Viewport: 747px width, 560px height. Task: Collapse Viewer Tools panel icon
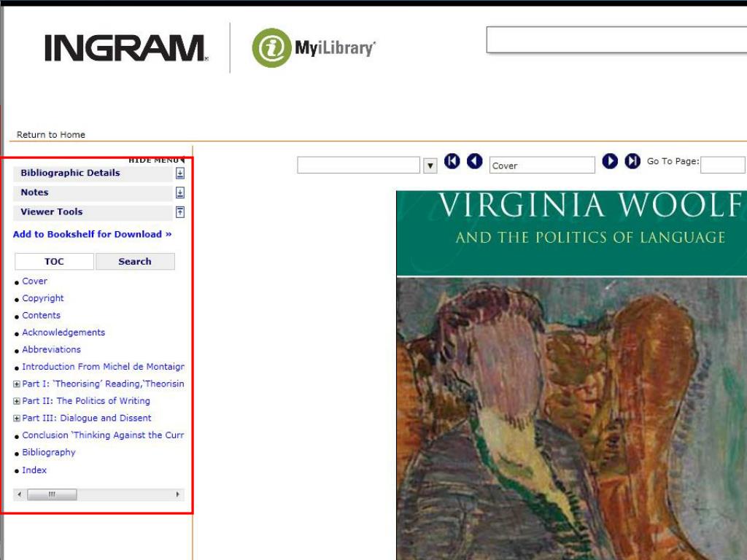click(x=180, y=212)
